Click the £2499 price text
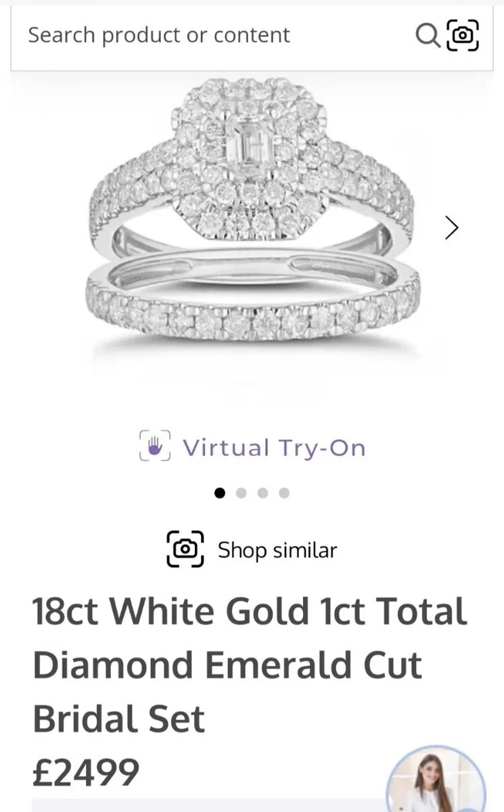This screenshot has width=504, height=812. 86,772
